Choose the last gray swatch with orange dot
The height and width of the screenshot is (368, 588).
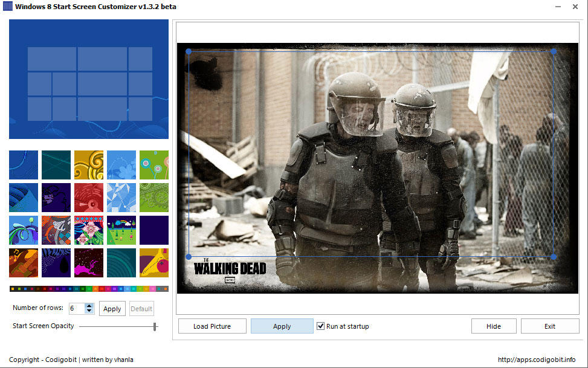point(166,289)
